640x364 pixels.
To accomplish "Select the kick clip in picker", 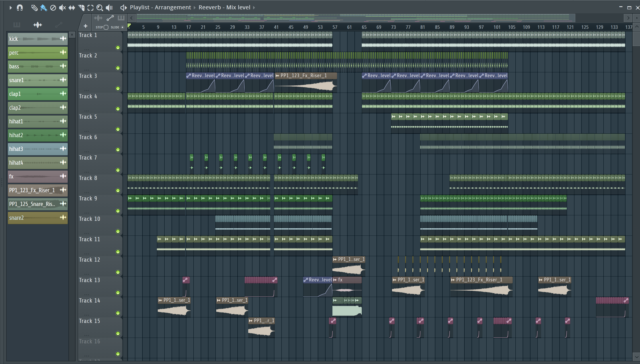I will (38, 39).
